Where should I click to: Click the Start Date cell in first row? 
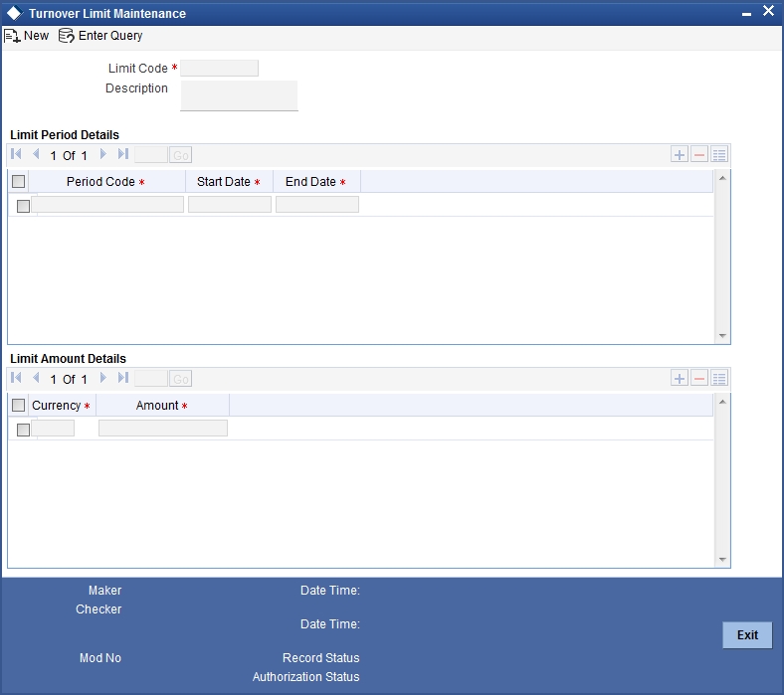pos(230,205)
